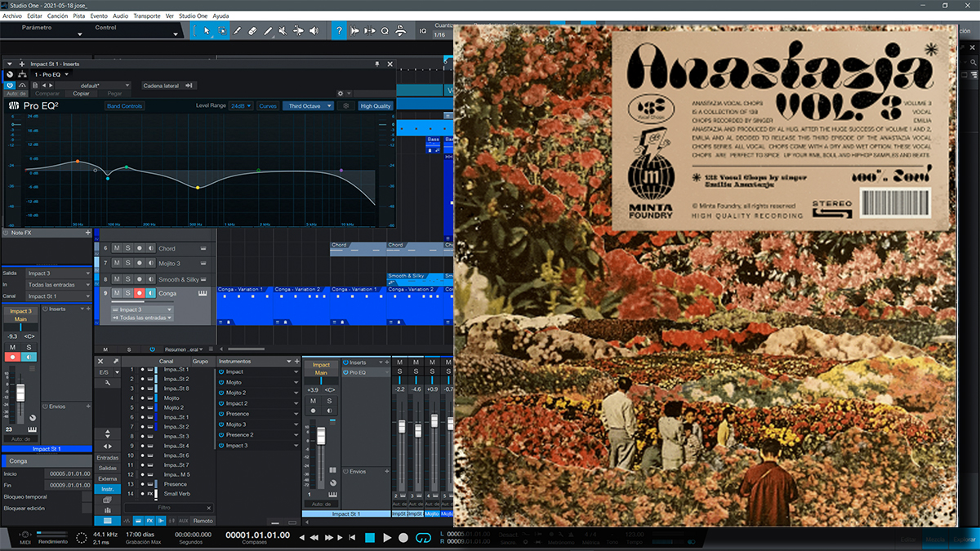The width and height of the screenshot is (980, 551).
Task: Activate the Listen (speaker) tool
Action: tap(314, 31)
